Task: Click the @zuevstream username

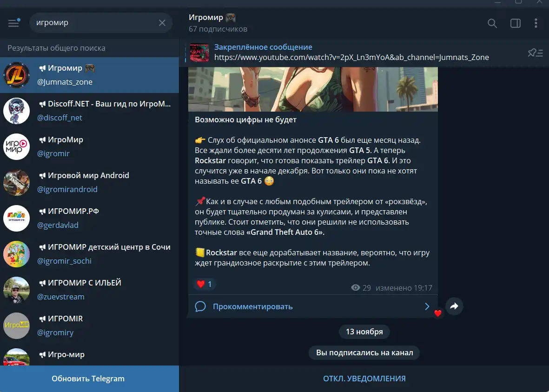Action: click(61, 297)
